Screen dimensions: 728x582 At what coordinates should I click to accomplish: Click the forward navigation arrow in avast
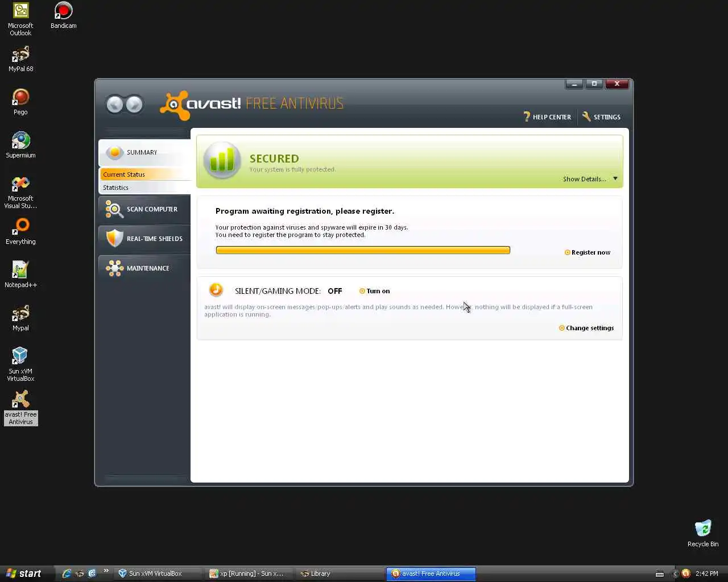pyautogui.click(x=134, y=105)
